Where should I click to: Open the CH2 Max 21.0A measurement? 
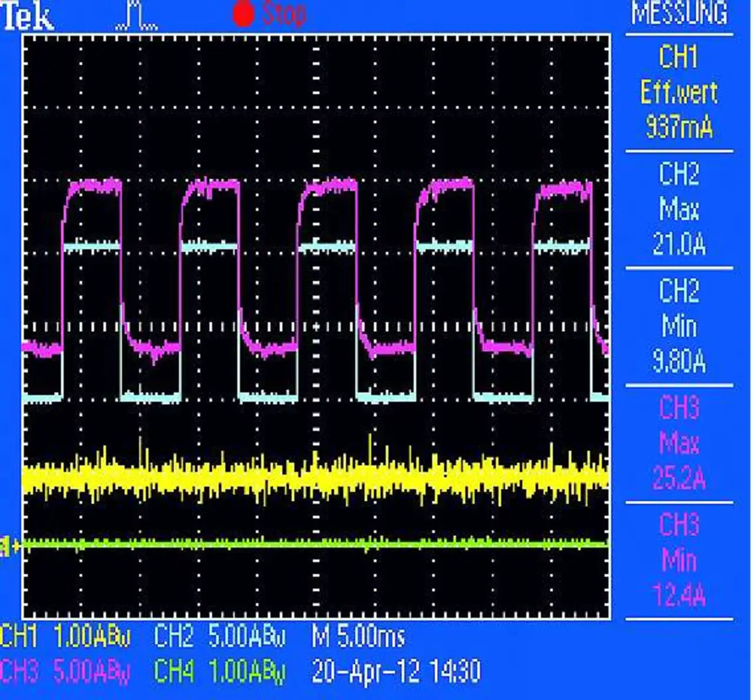tap(679, 209)
